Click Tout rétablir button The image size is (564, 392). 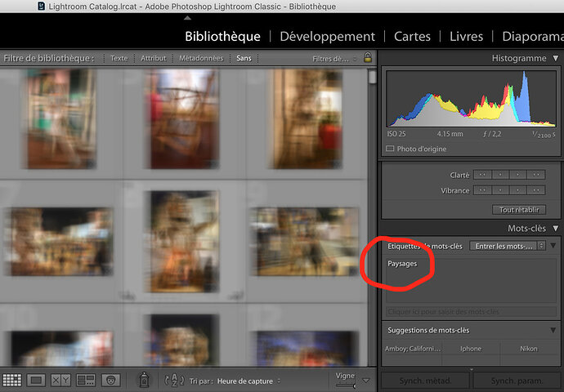tap(519, 209)
